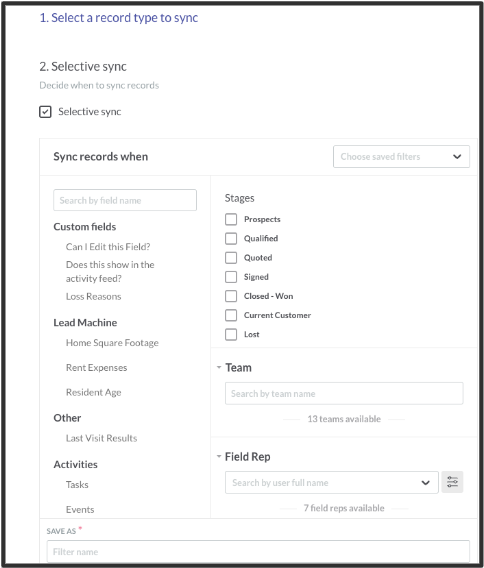484x568 pixels.
Task: Select Rent Expenses field
Action: coord(96,368)
